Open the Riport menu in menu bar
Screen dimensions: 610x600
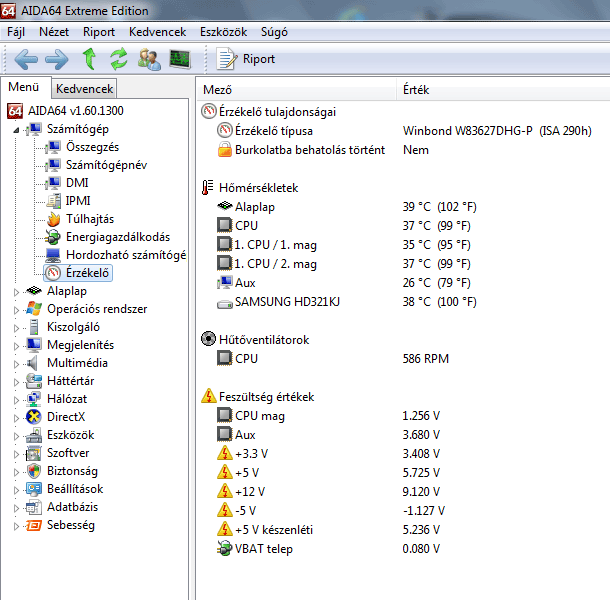click(x=99, y=32)
